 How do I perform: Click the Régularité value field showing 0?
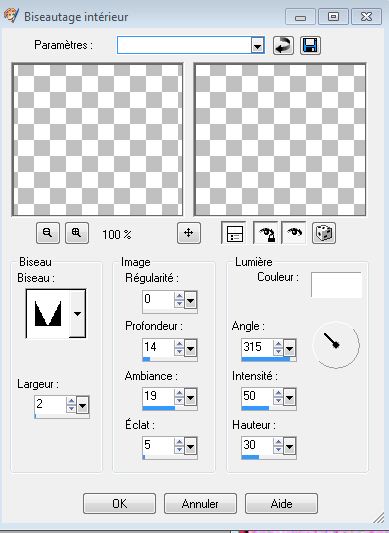pos(158,300)
